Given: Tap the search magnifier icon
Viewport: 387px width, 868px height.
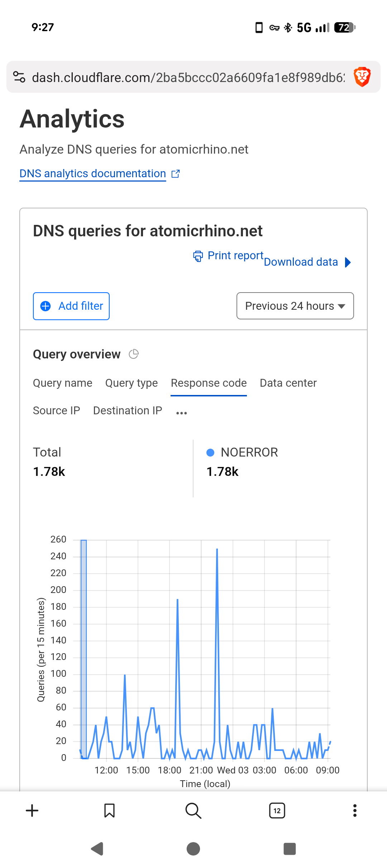Looking at the screenshot, I should point(193,811).
